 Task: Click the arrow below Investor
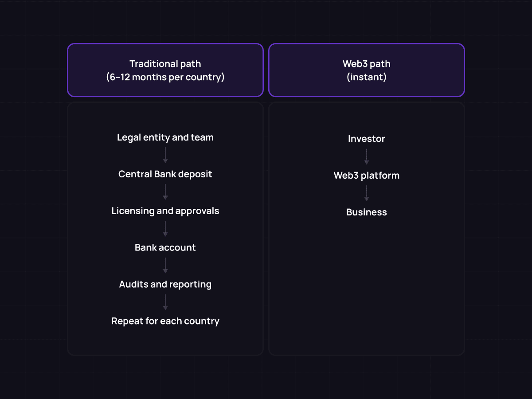367,157
